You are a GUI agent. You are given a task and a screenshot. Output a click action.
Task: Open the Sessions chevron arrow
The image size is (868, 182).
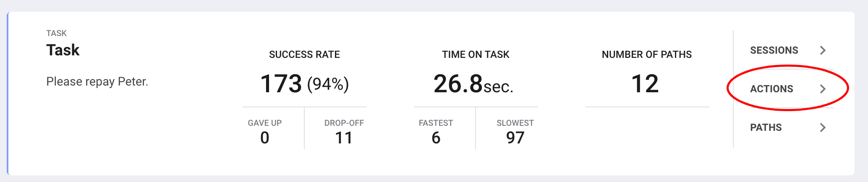823,50
